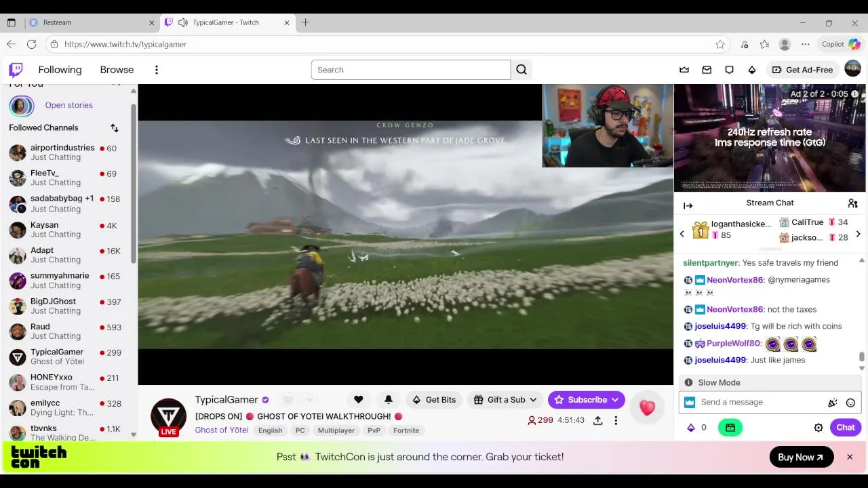This screenshot has width=868, height=488.
Task: Toggle notifications with the bell icon
Action: (389, 400)
